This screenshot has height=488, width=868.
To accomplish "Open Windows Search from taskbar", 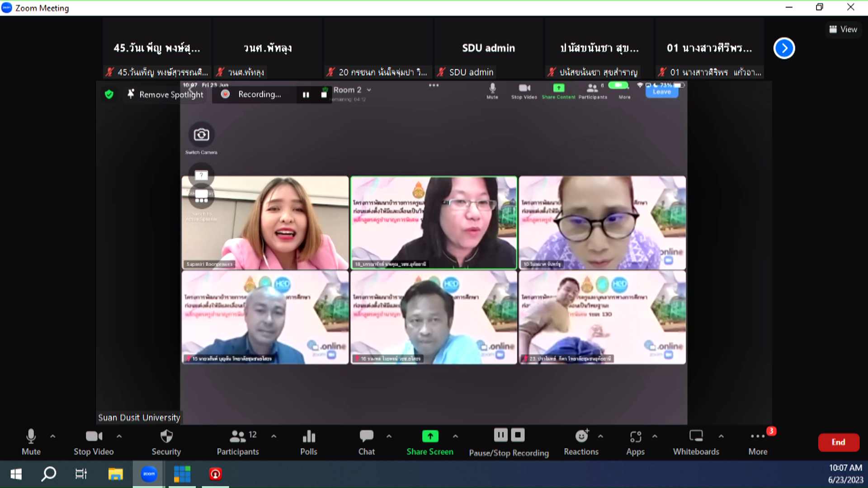I will [x=48, y=474].
